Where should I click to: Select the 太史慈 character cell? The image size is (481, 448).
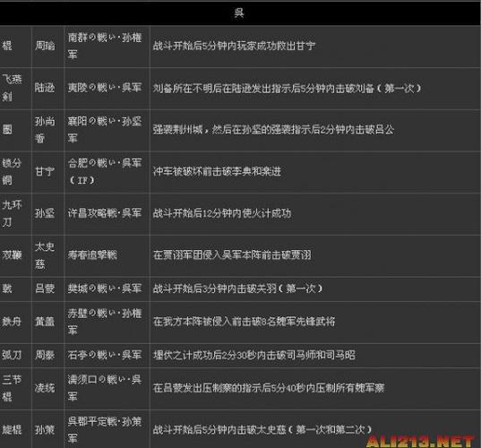pyautogui.click(x=47, y=256)
